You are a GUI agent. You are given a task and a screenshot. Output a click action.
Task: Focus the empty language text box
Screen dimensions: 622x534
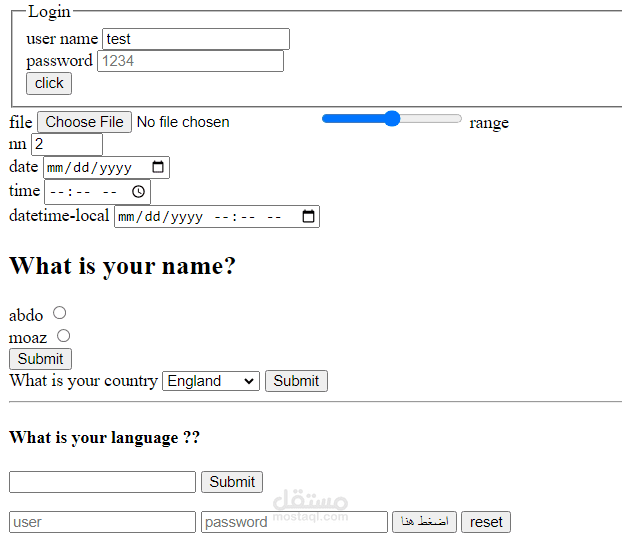[102, 482]
